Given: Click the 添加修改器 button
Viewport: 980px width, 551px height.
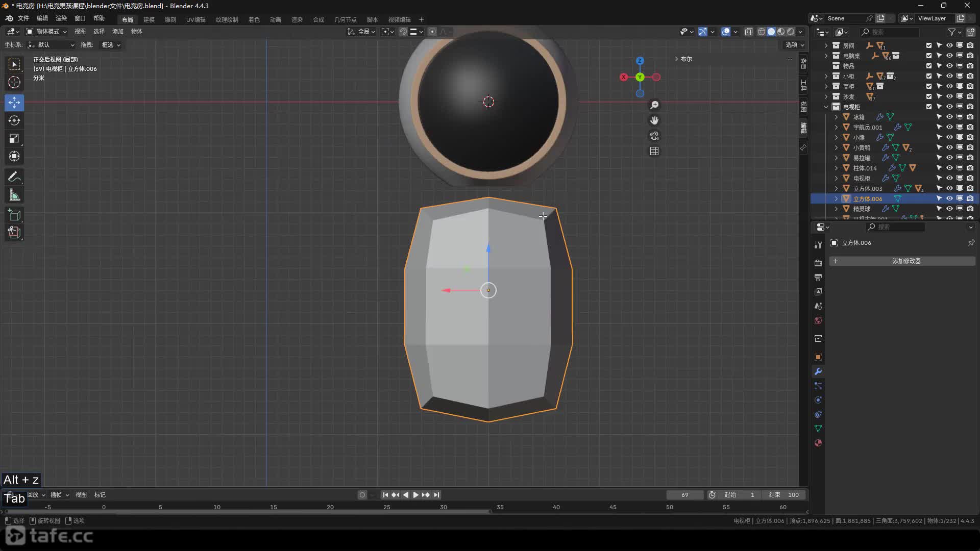Looking at the screenshot, I should pos(906,261).
